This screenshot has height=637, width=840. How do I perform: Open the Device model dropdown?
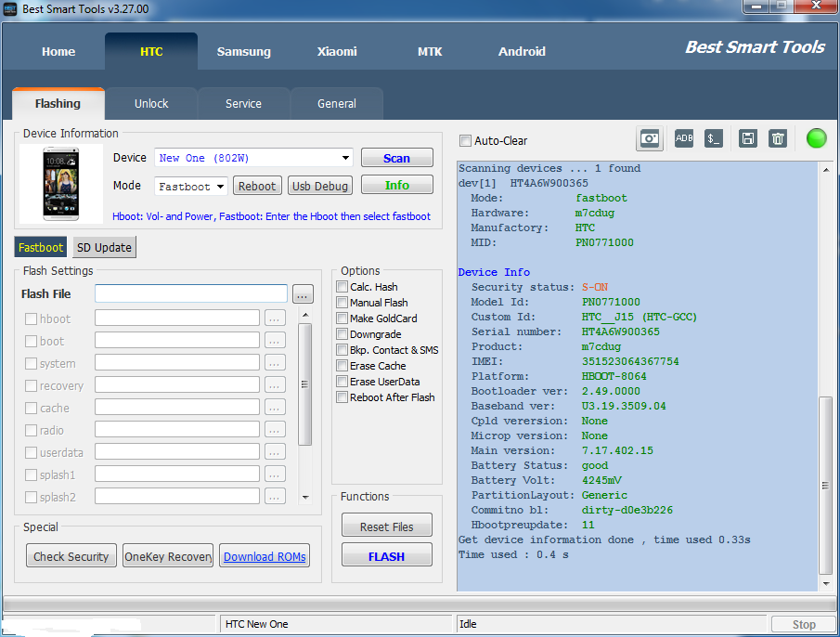point(345,158)
